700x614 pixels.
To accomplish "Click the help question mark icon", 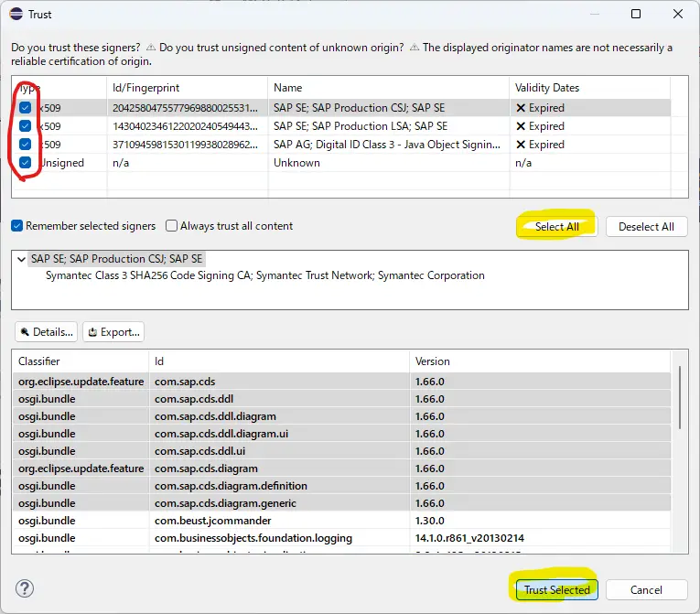I will point(25,588).
